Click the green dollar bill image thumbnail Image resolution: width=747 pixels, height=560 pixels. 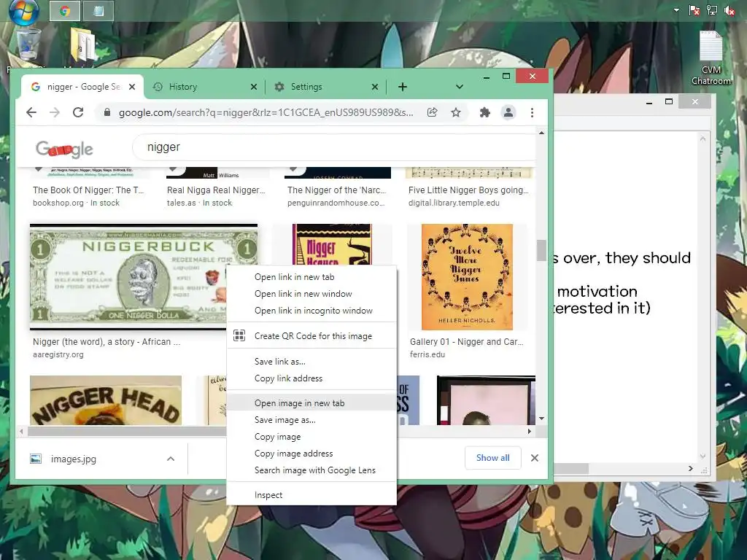(x=128, y=277)
